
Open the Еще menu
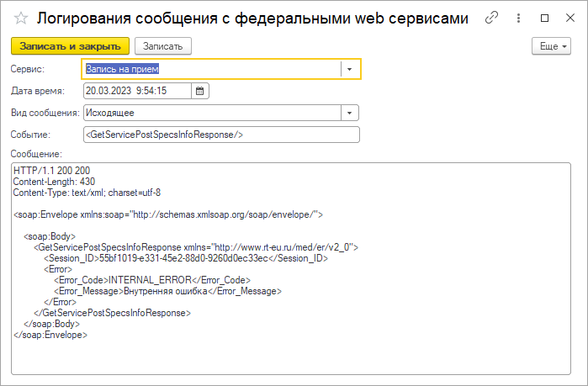point(553,46)
